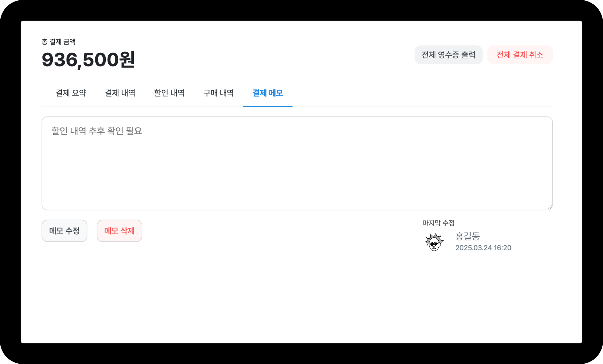
Task: Select the active 결제 메모 tab
Action: pyautogui.click(x=268, y=93)
